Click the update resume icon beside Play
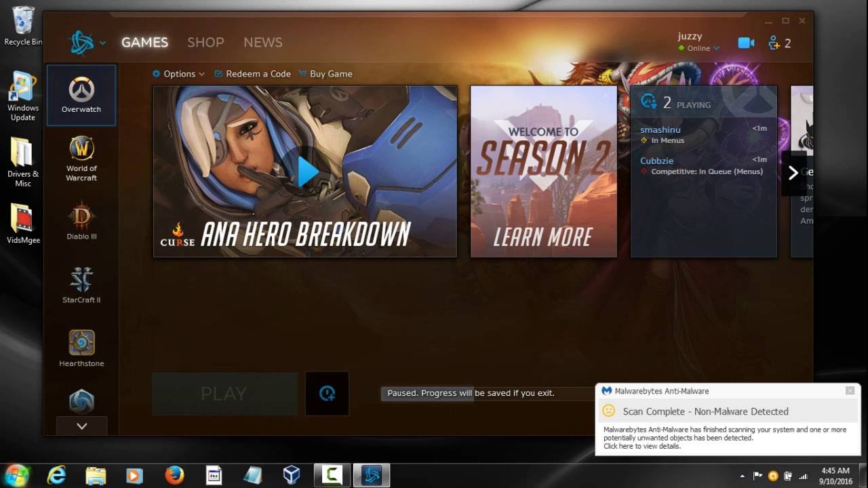868x488 pixels. pos(327,393)
